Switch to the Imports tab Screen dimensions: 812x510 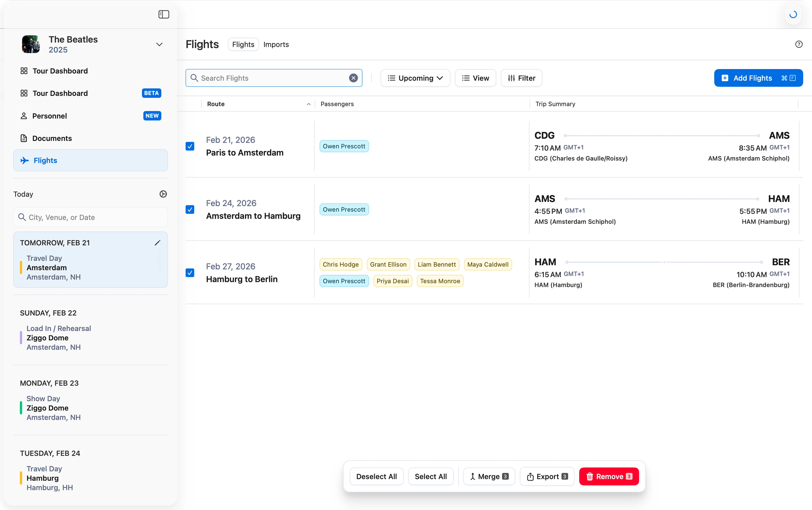coord(276,44)
